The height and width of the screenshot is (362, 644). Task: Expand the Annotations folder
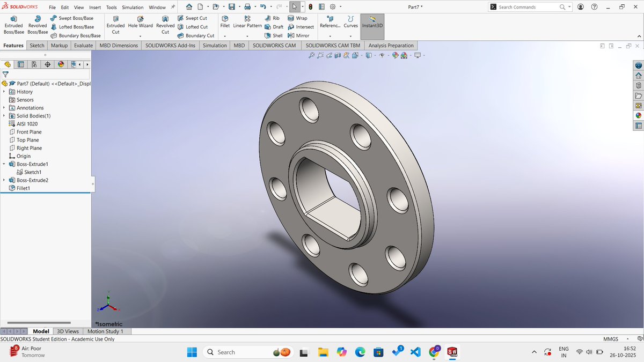4,108
